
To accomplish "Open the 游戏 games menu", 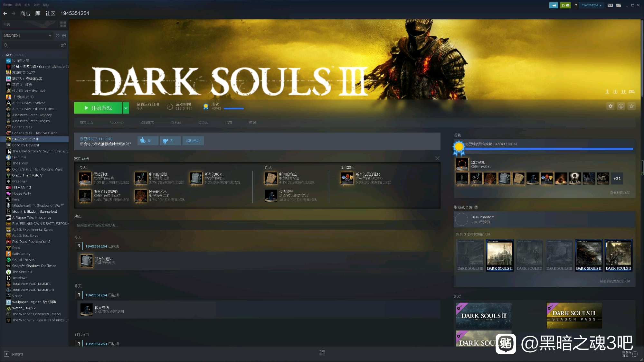I will click(37, 5).
